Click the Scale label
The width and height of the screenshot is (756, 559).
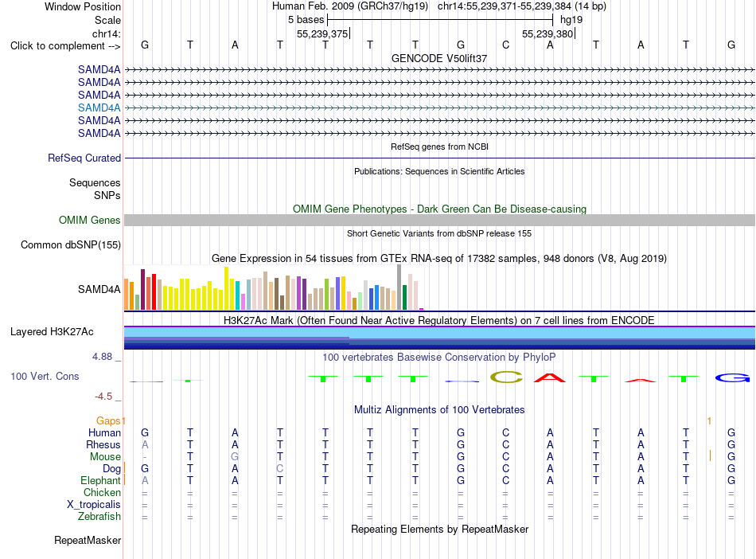[107, 20]
